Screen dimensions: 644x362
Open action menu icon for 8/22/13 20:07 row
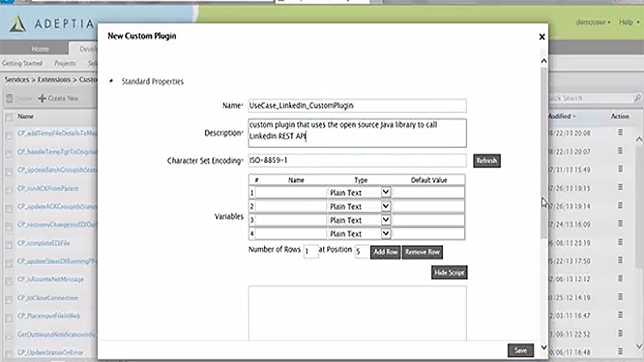[x=620, y=151]
